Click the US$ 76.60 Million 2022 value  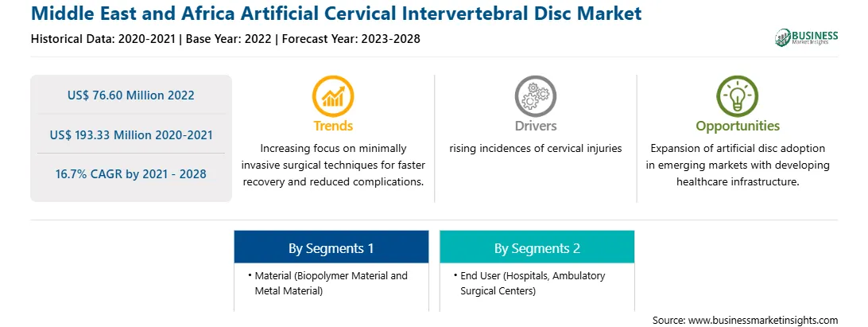point(130,95)
